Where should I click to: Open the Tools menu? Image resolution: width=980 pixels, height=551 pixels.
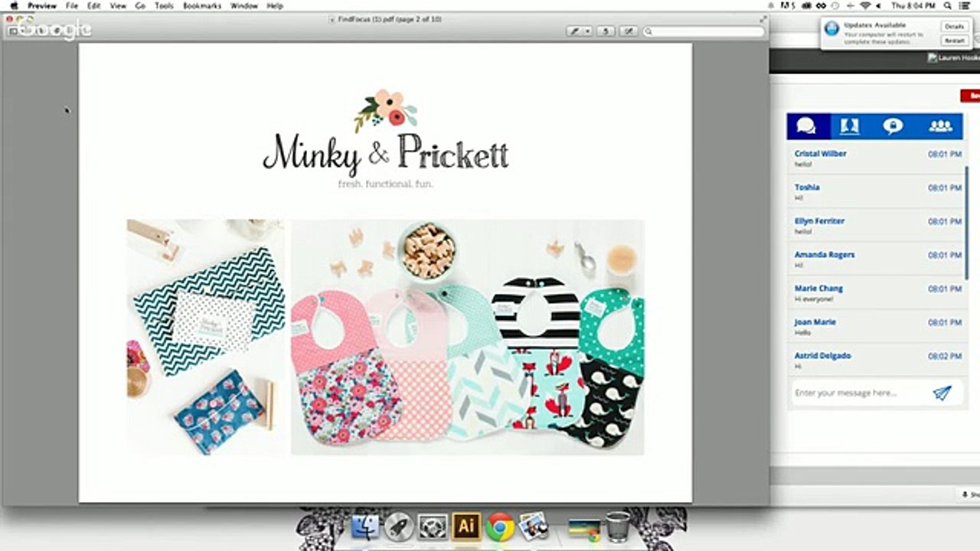coord(164,5)
